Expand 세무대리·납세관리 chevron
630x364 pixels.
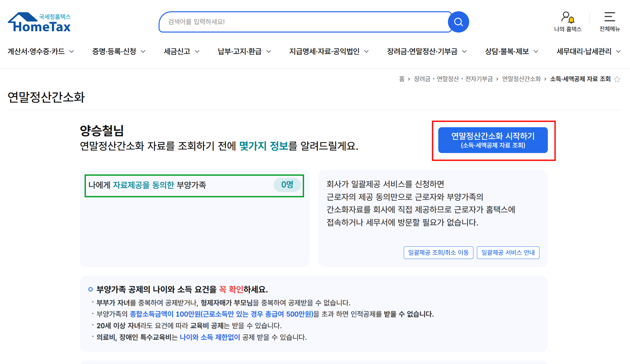click(x=618, y=52)
